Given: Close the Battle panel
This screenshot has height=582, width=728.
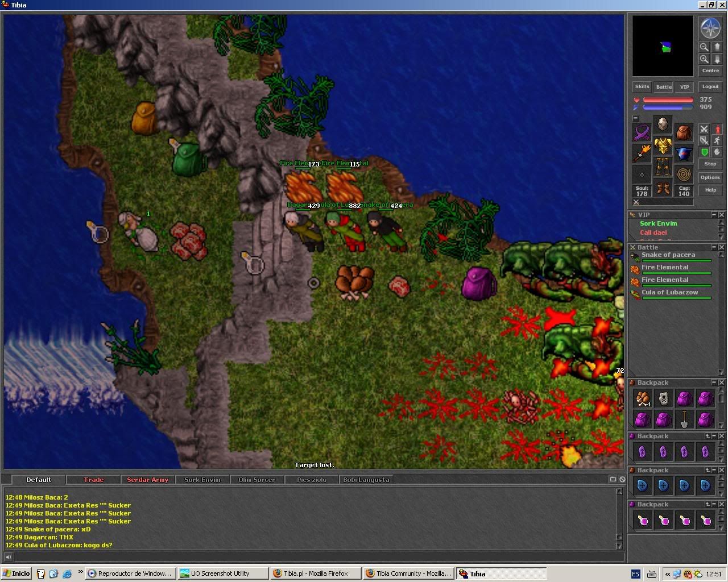Looking at the screenshot, I should click(721, 247).
